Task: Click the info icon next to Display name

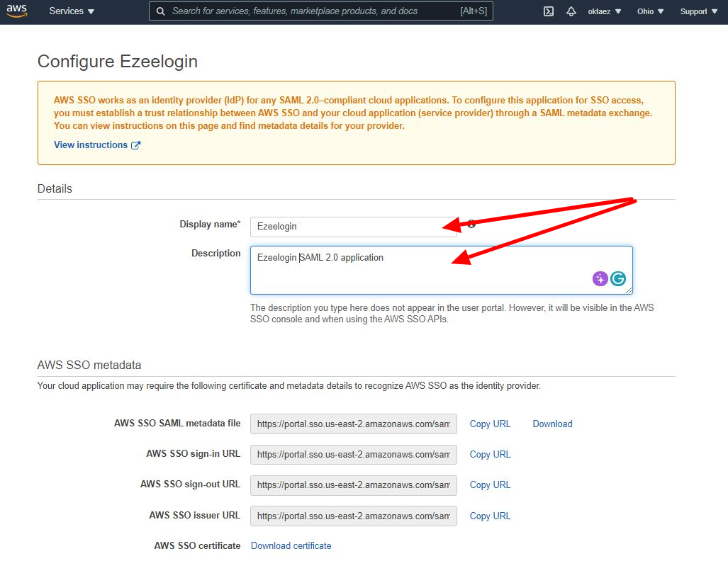Action: (471, 224)
